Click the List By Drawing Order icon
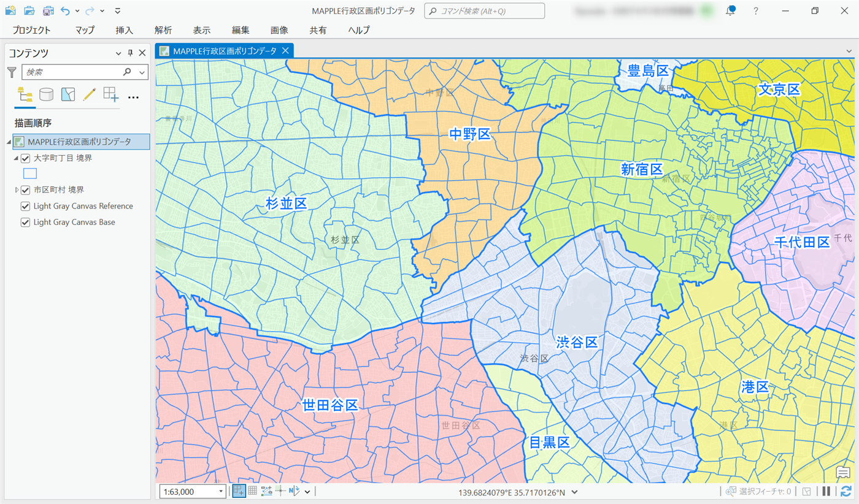 pos(25,94)
